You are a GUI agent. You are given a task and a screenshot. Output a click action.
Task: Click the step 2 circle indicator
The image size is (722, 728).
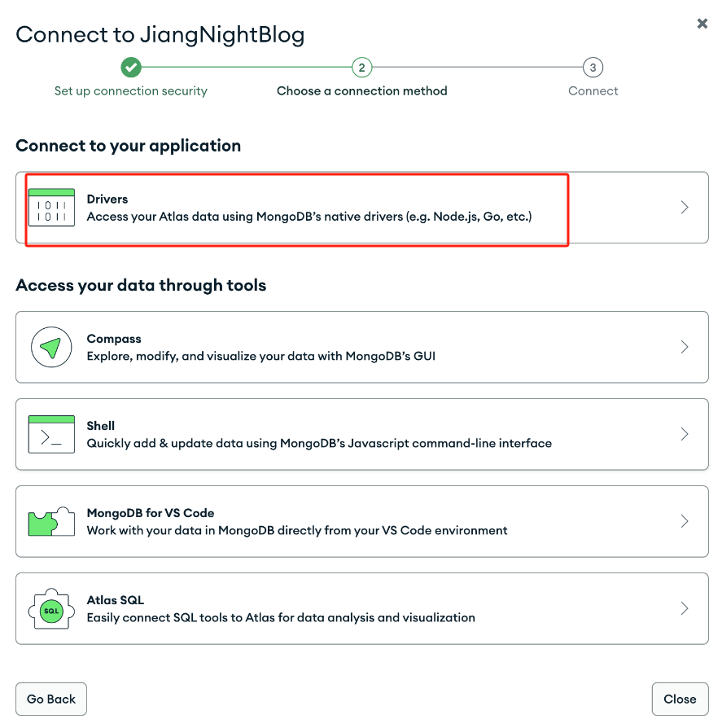pos(362,68)
